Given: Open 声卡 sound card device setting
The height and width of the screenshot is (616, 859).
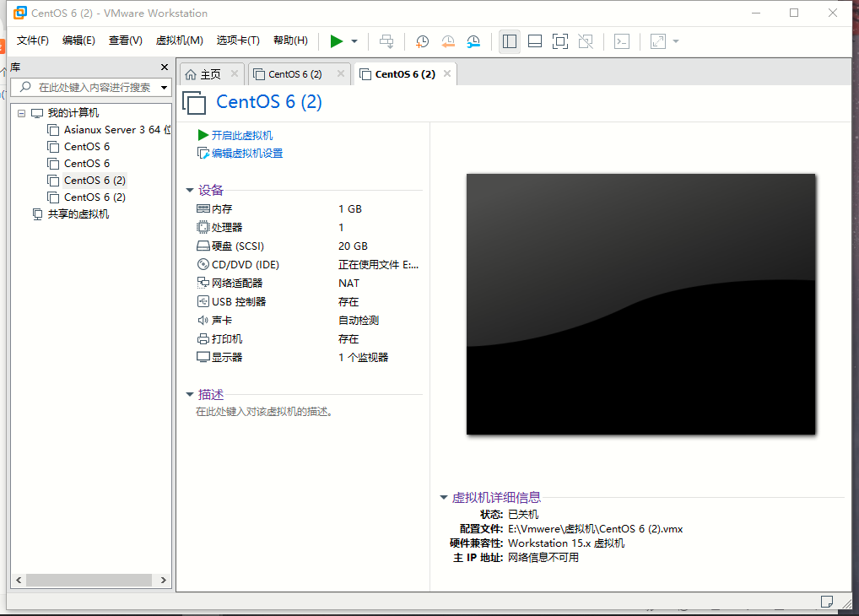Looking at the screenshot, I should 214,321.
